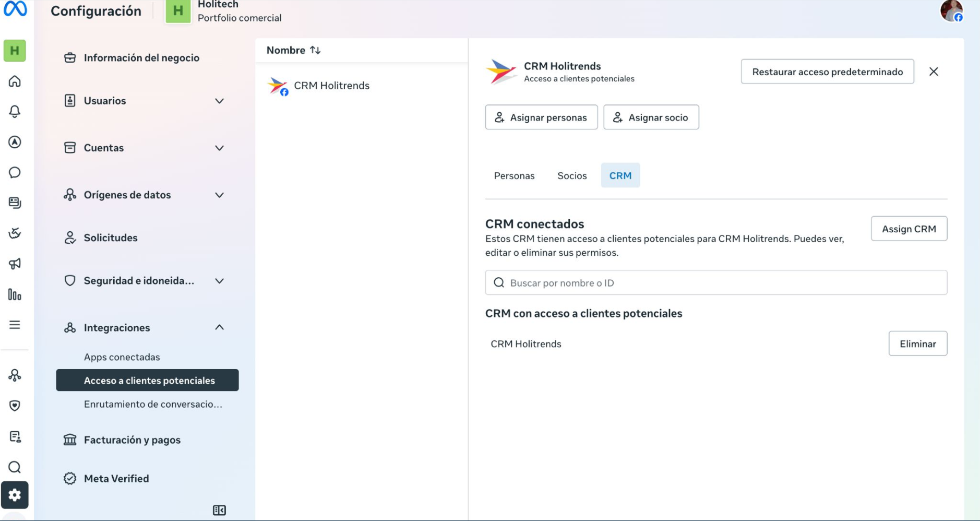This screenshot has width=980, height=521.
Task: Click the Holitech portfolio H logo in header
Action: [x=178, y=11]
